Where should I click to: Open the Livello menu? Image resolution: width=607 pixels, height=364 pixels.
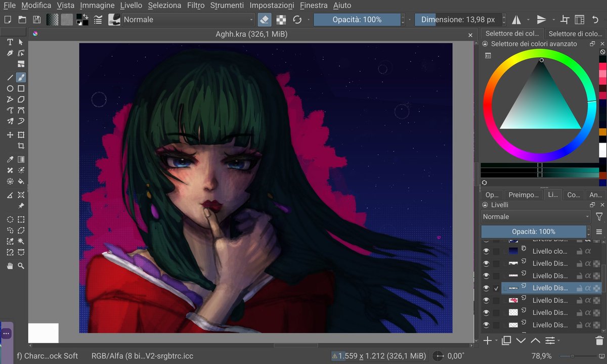pyautogui.click(x=131, y=6)
